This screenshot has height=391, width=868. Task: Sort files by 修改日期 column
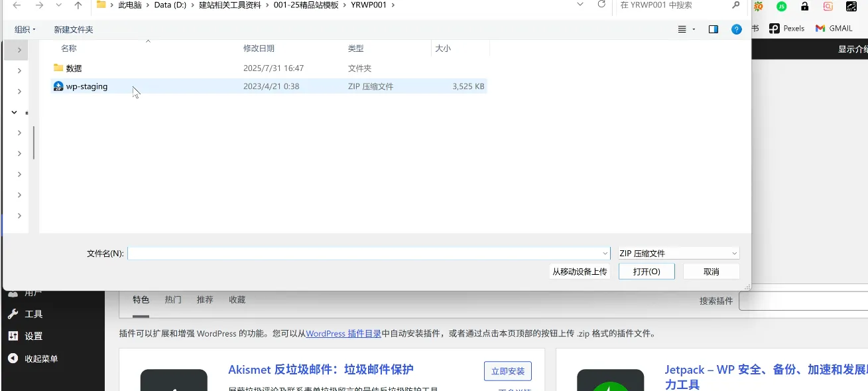259,48
